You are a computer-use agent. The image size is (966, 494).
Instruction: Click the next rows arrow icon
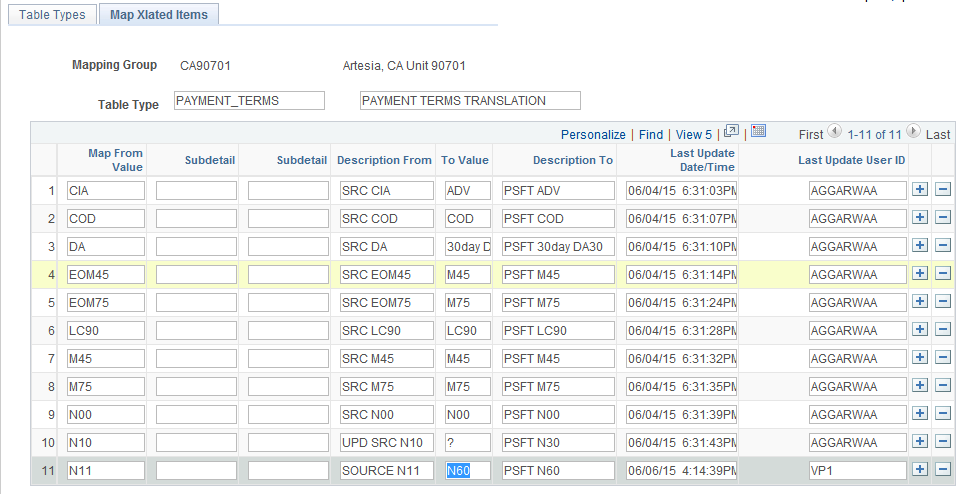[912, 132]
